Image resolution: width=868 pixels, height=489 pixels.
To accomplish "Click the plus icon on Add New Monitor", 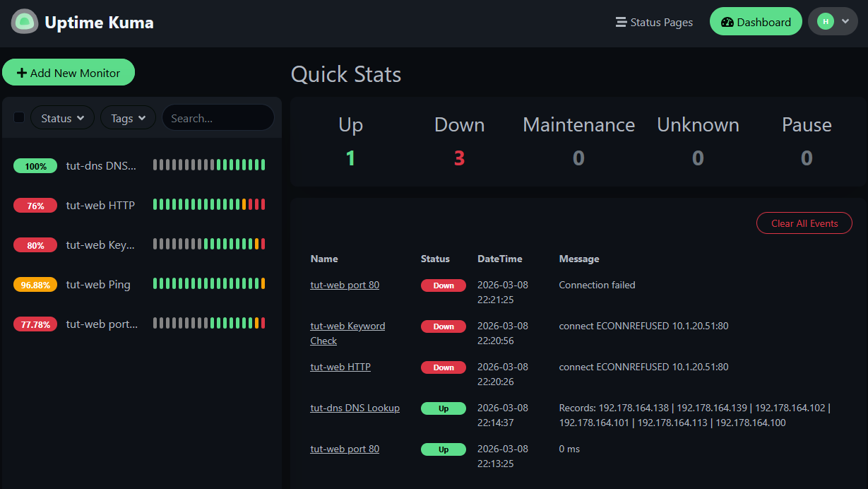I will (22, 72).
